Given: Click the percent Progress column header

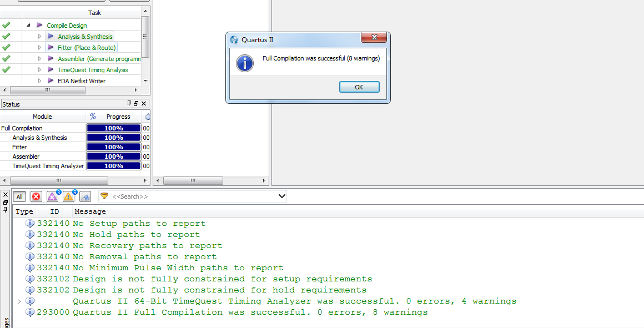Looking at the screenshot, I should tap(114, 117).
